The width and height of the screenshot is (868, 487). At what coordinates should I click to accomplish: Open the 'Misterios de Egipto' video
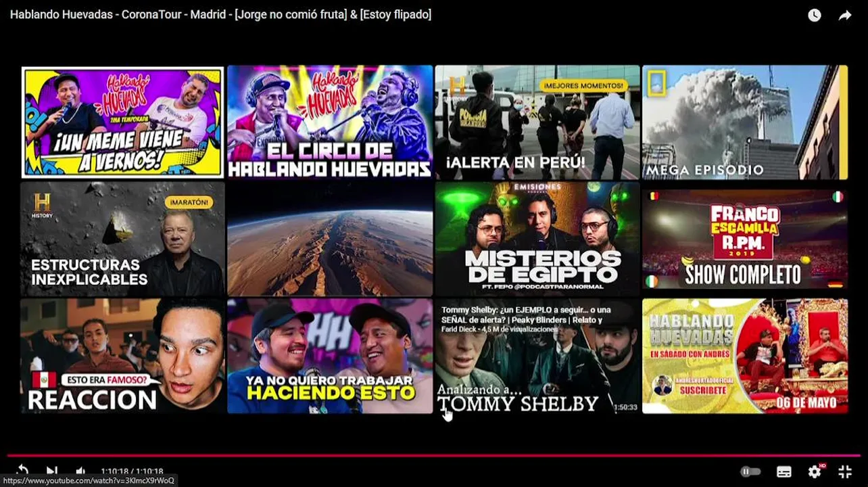coord(537,239)
